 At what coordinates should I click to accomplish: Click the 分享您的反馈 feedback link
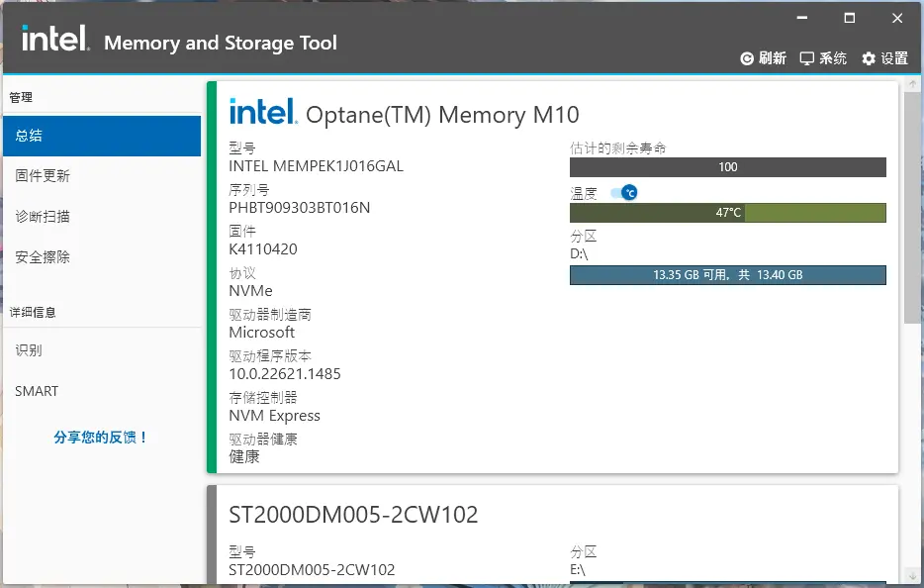coord(101,437)
